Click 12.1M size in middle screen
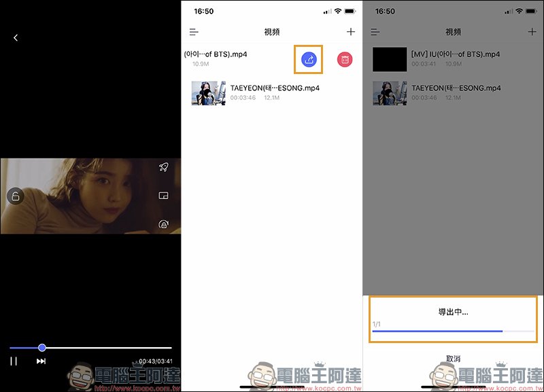Image resolution: width=544 pixels, height=392 pixels. pyautogui.click(x=271, y=98)
